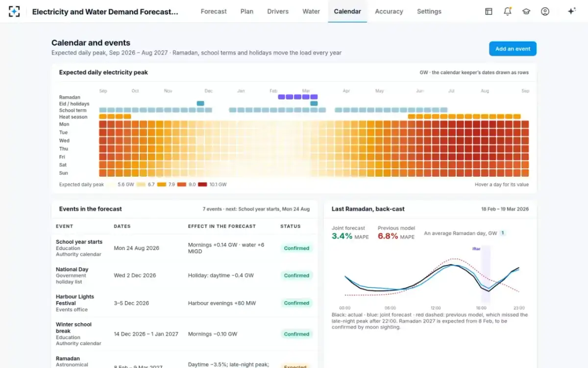
Task: Click the Iftar highlighted band in chart
Action: coord(486,274)
